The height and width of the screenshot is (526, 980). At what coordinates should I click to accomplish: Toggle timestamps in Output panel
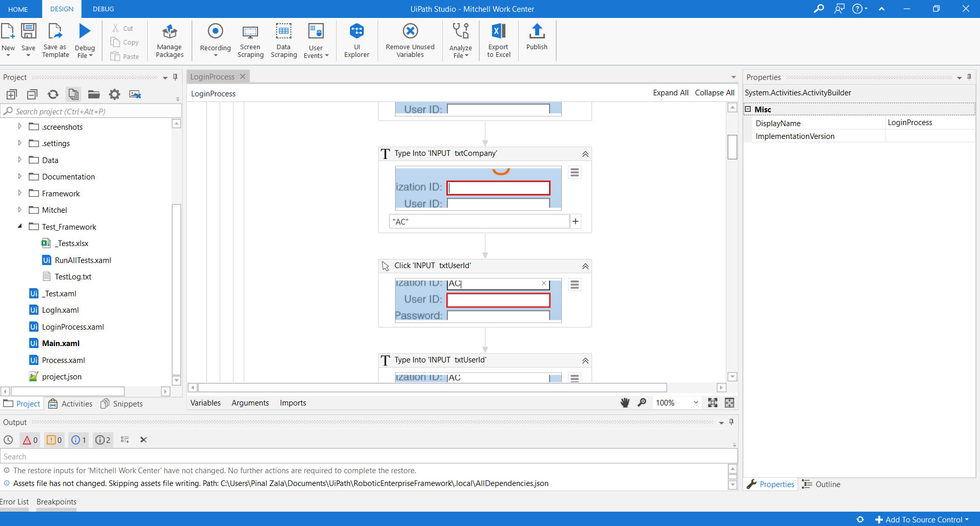pyautogui.click(x=8, y=440)
